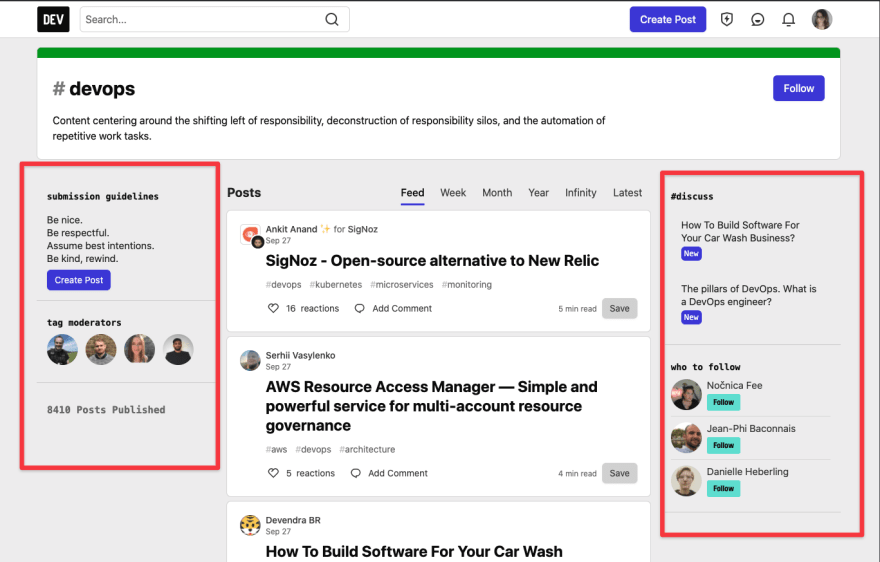Image resolution: width=880 pixels, height=562 pixels.
Task: Follow Nočnica Fee
Action: pos(723,402)
